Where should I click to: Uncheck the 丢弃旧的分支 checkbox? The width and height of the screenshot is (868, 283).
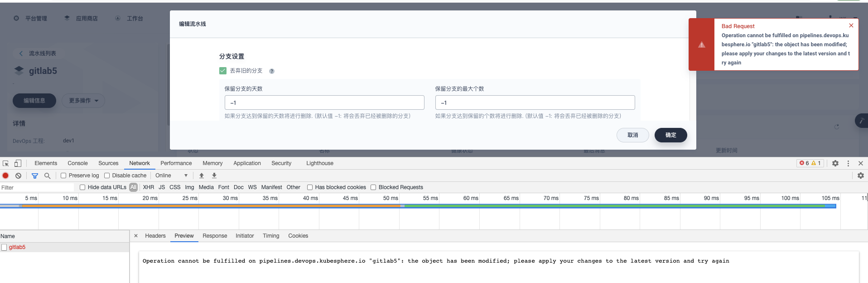pos(223,71)
